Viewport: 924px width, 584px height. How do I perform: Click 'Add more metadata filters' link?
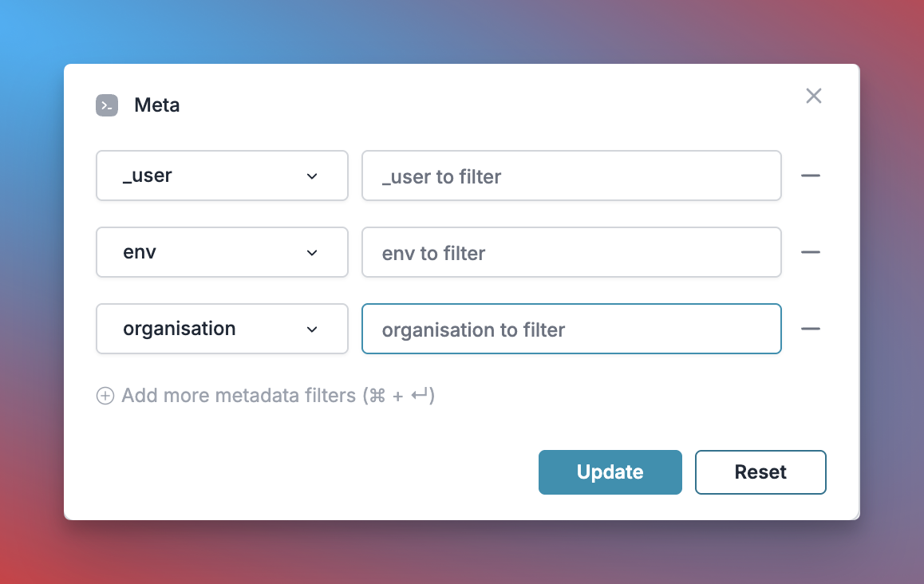click(x=239, y=396)
